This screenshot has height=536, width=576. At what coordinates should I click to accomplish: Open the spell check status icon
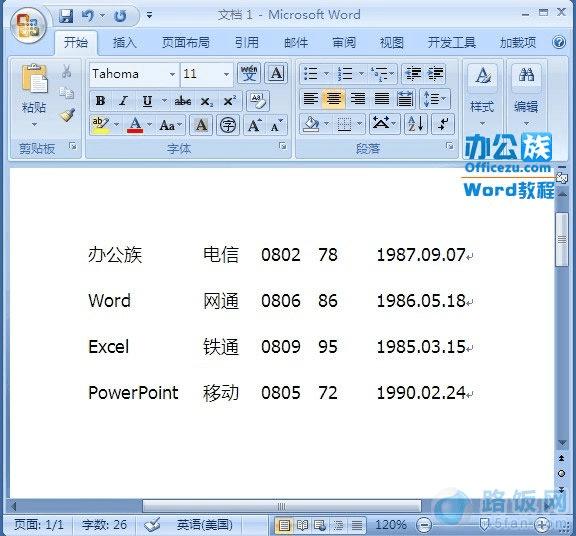pyautogui.click(x=152, y=525)
